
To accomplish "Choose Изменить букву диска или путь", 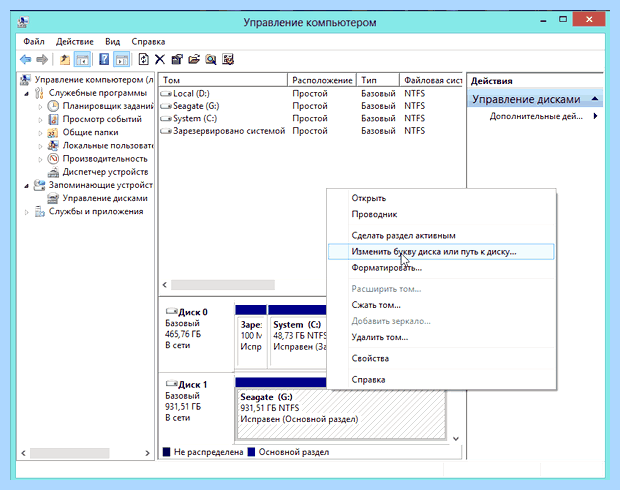I will coord(441,252).
